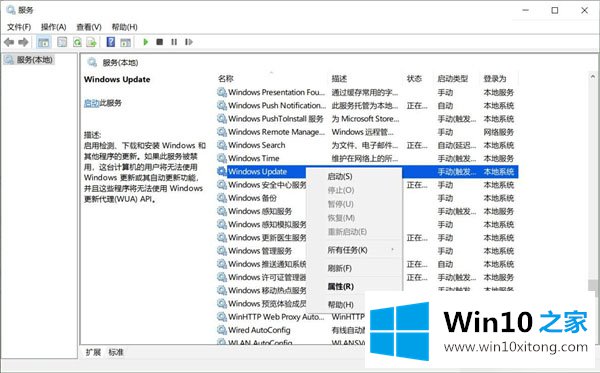The width and height of the screenshot is (600, 373).
Task: Click the Stop Service square icon
Action: click(160, 42)
